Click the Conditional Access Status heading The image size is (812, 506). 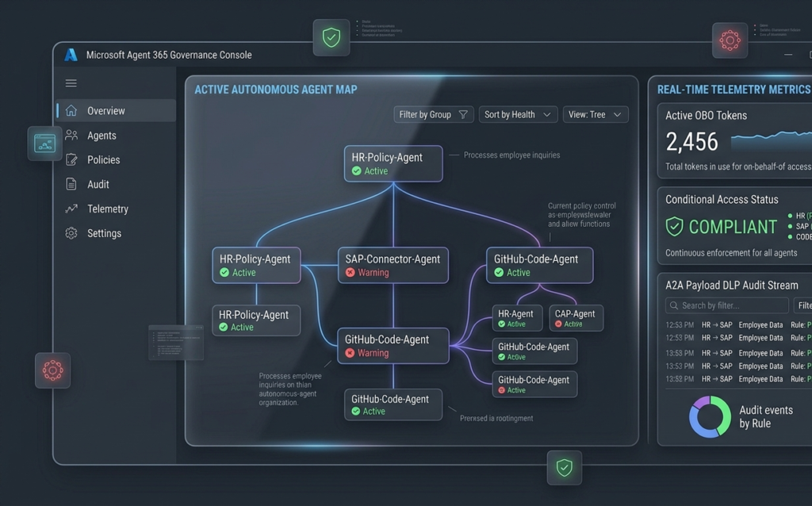(x=722, y=199)
